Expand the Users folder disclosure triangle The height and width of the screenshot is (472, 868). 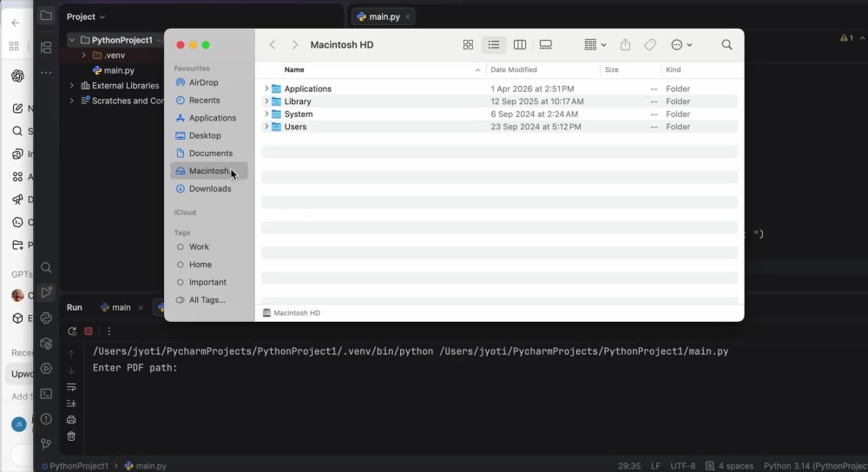266,127
